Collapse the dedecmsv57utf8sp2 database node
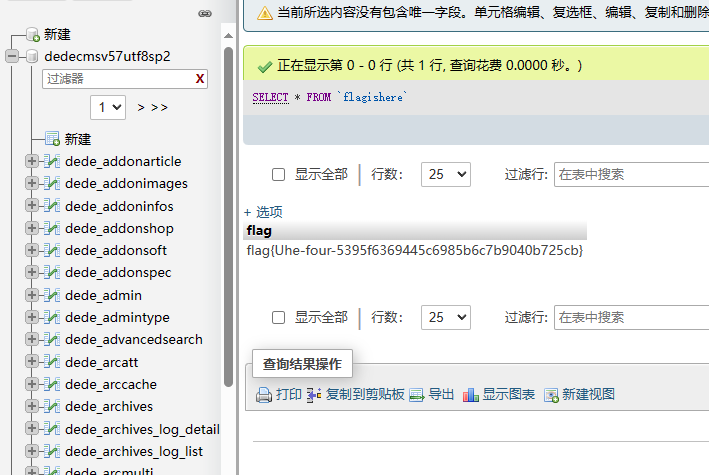Viewport: 709px width, 475px height. (12, 56)
